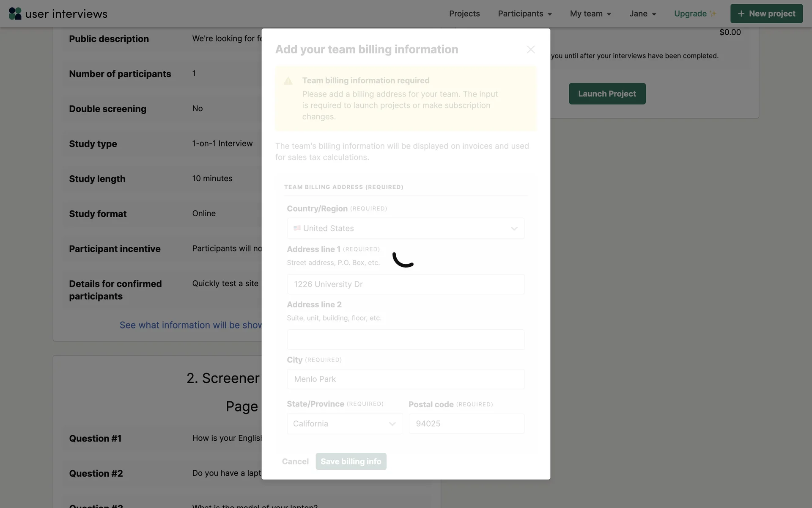Open the Participants menu
Image resolution: width=812 pixels, height=508 pixels.
point(524,14)
